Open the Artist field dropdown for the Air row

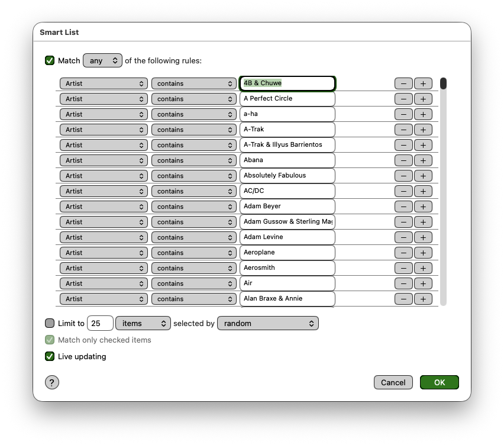104,283
